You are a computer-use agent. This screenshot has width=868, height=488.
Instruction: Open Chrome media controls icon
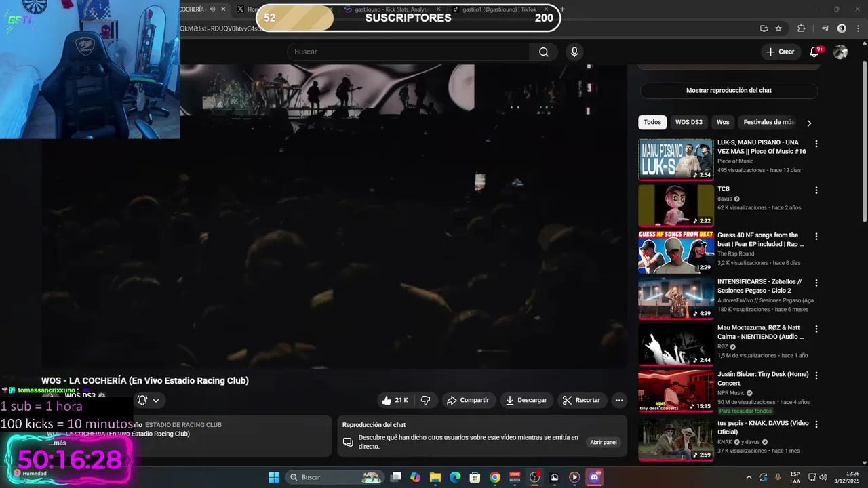pos(825,28)
